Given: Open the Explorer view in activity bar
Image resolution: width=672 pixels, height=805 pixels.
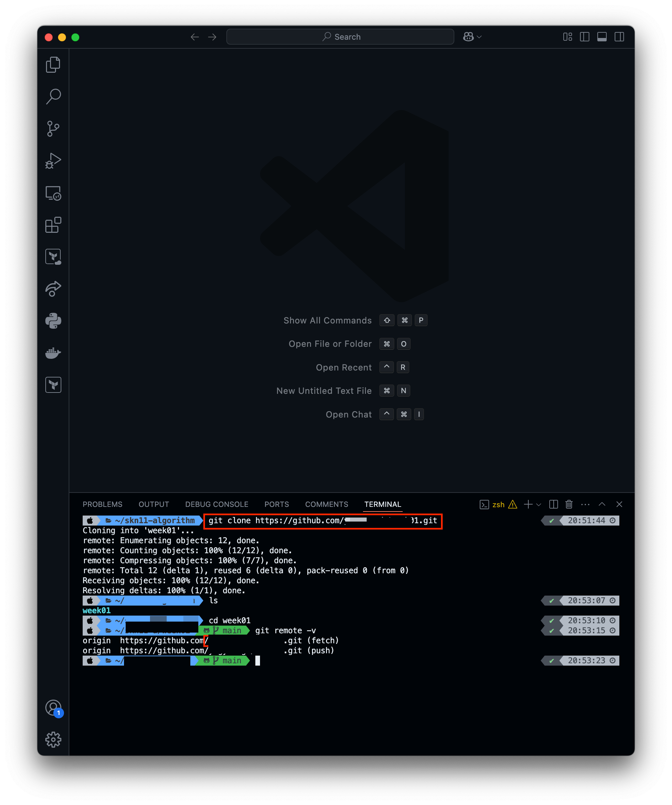Looking at the screenshot, I should pos(53,64).
